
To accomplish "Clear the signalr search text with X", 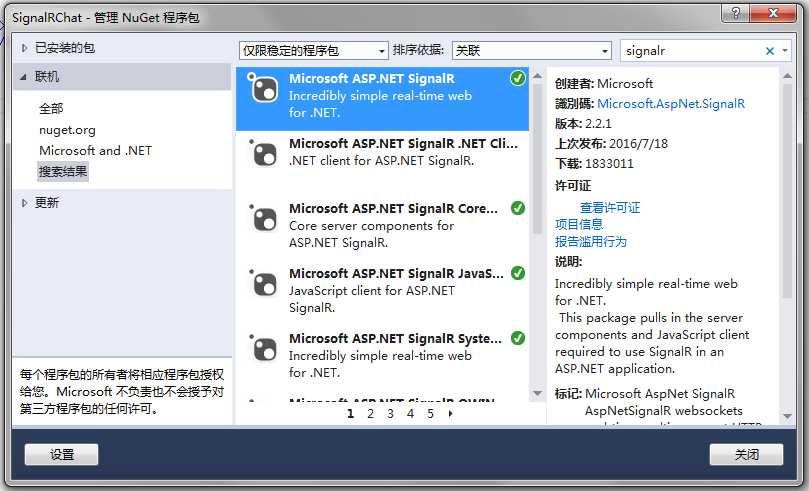I will click(770, 51).
